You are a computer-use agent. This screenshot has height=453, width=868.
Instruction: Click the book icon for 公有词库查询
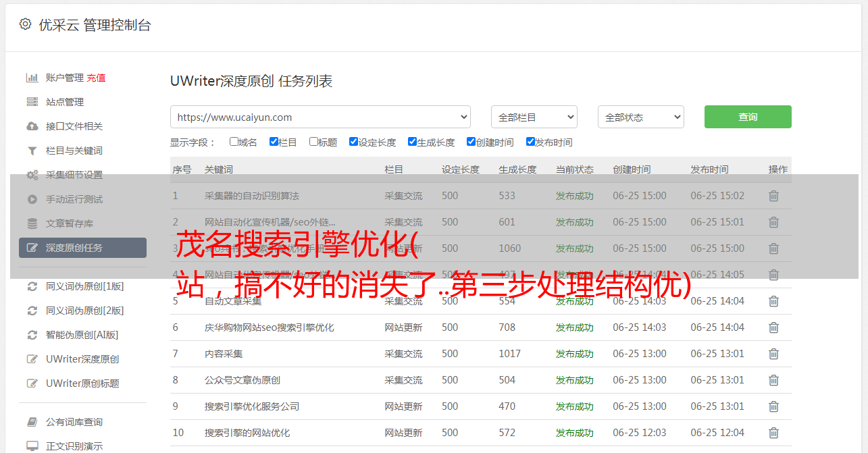pos(32,422)
